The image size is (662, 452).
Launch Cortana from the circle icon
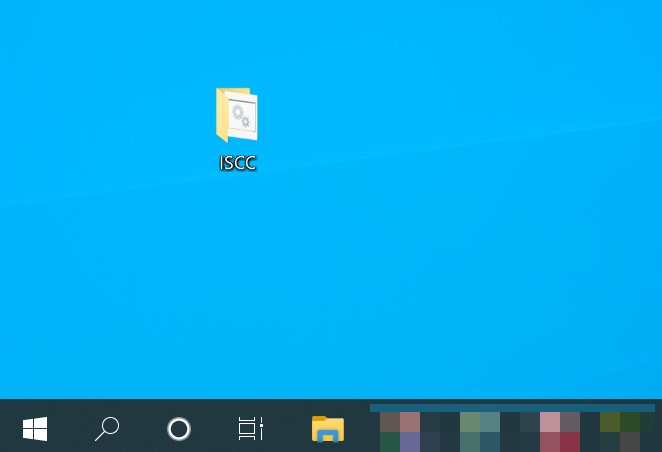click(x=178, y=429)
